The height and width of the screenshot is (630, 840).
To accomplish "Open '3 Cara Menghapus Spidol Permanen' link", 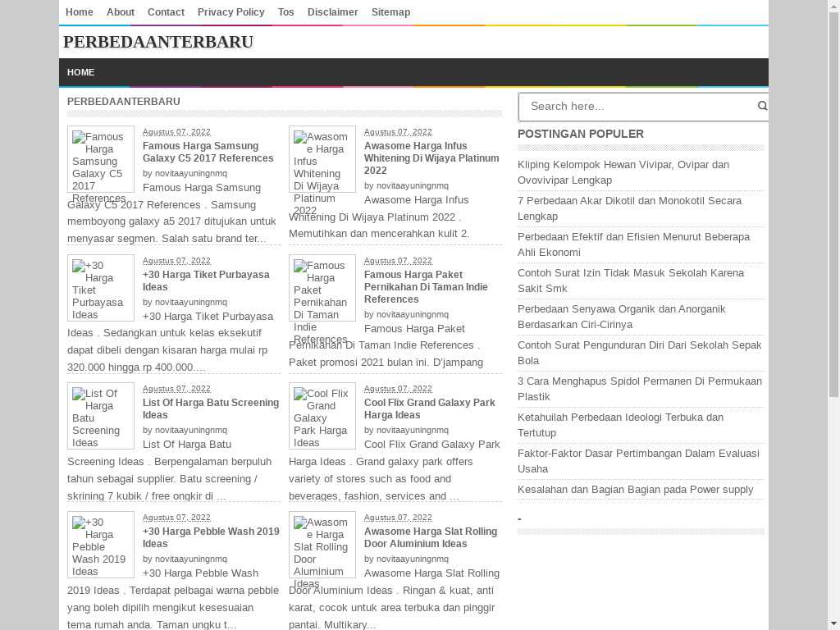I will click(x=640, y=389).
